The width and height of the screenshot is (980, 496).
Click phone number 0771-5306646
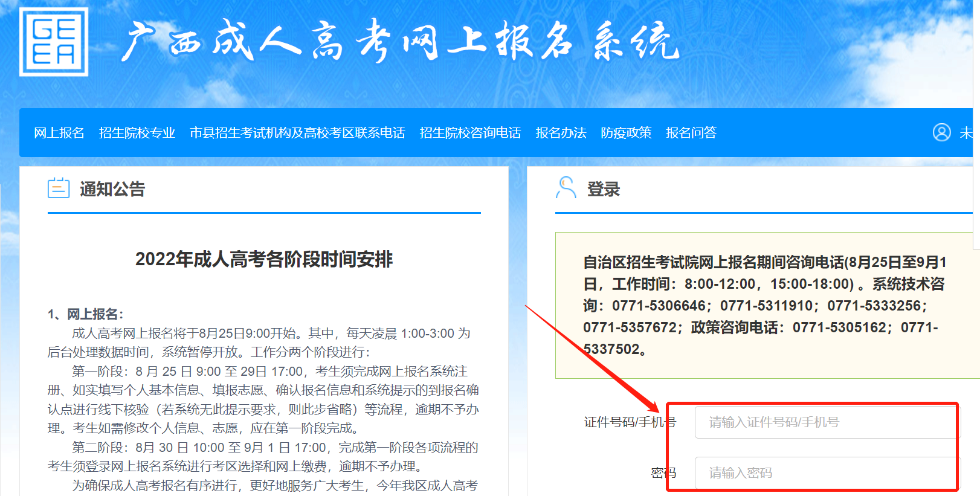pos(659,306)
